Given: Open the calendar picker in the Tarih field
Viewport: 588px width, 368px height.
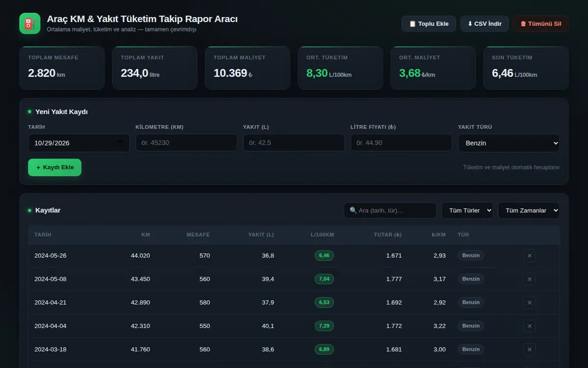Looking at the screenshot, I should (120, 143).
